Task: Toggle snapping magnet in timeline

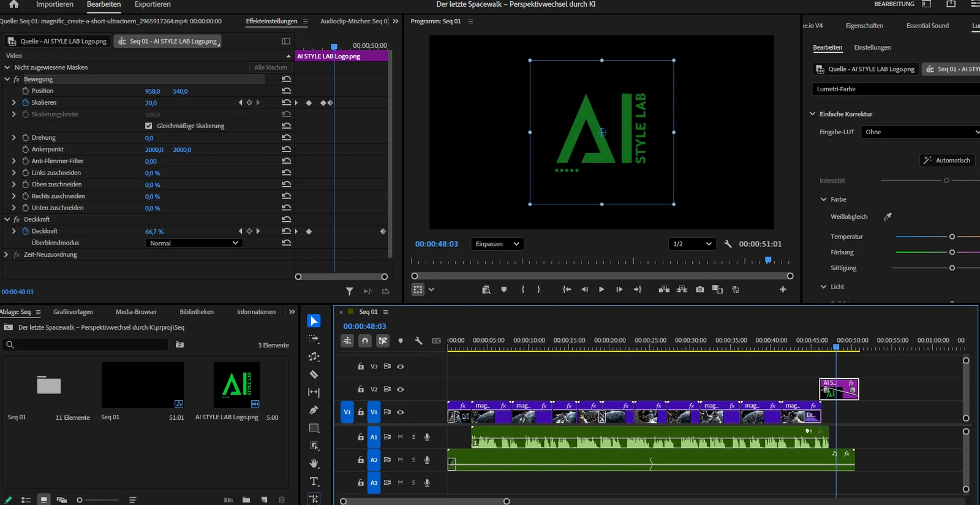Action: [x=365, y=341]
